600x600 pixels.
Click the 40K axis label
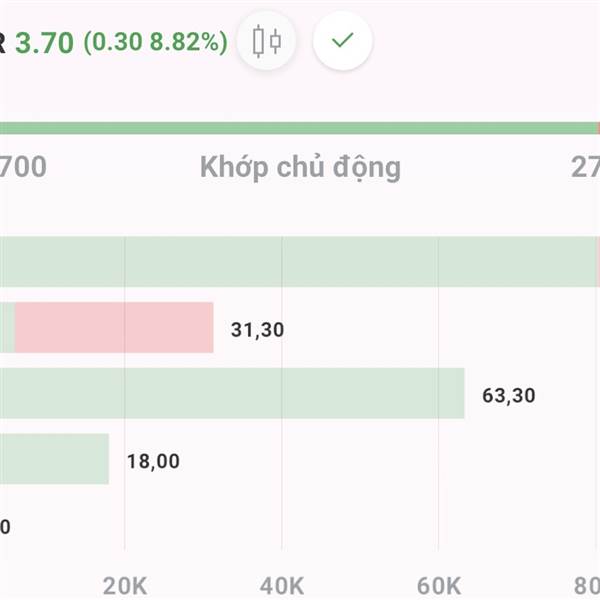tap(282, 586)
